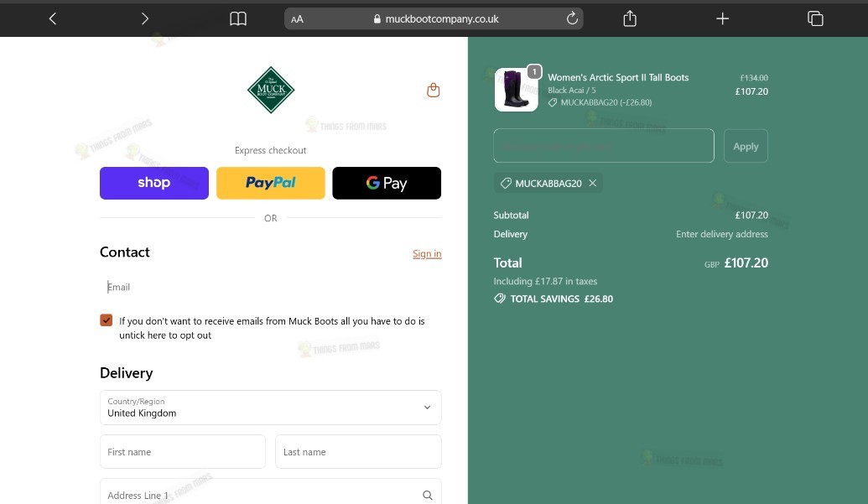Open the shopping bag cart icon
Screen dimensions: 868x504
click(434, 91)
